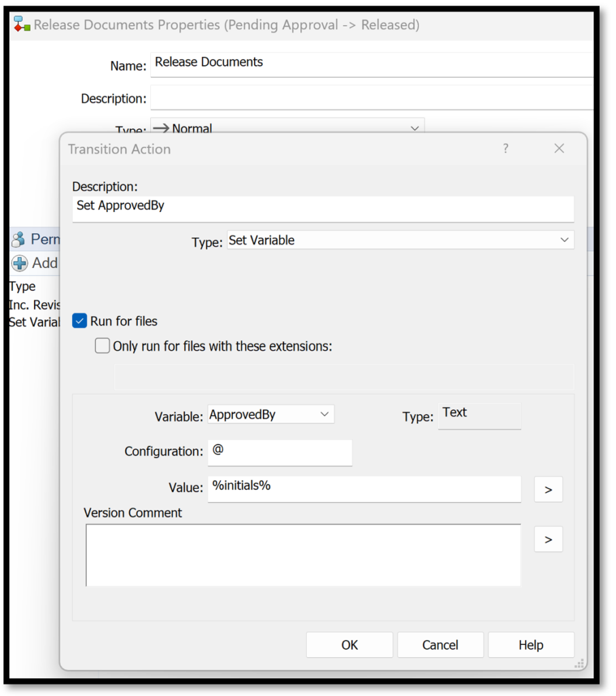Enable Only run for files with these extensions
The height and width of the screenshot is (696, 616).
click(102, 345)
